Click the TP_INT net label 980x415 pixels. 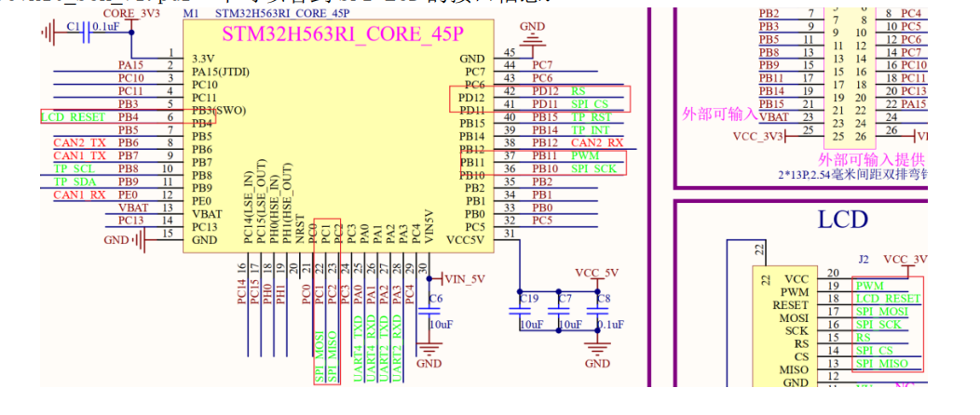(x=591, y=130)
